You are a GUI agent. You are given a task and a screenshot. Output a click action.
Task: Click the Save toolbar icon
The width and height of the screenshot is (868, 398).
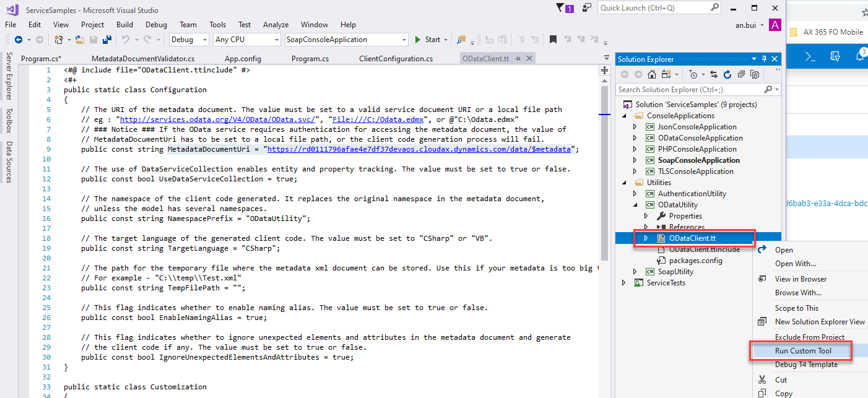(93, 40)
